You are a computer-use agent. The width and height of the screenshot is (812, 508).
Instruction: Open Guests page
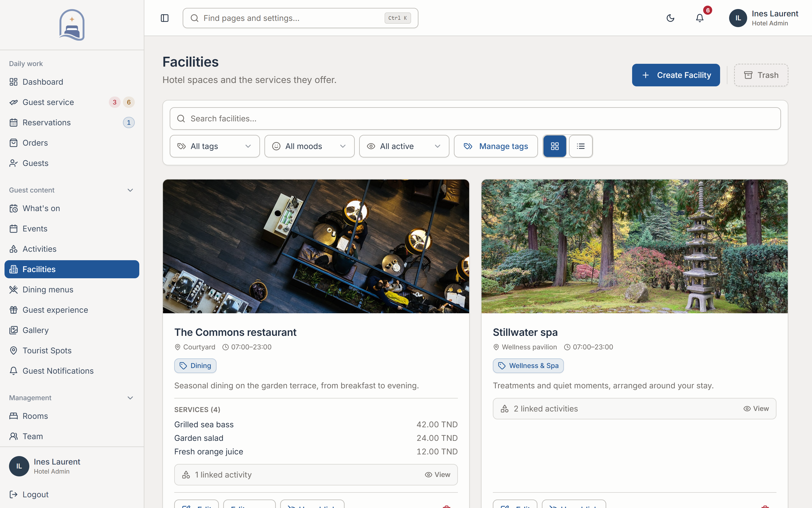pos(72,163)
